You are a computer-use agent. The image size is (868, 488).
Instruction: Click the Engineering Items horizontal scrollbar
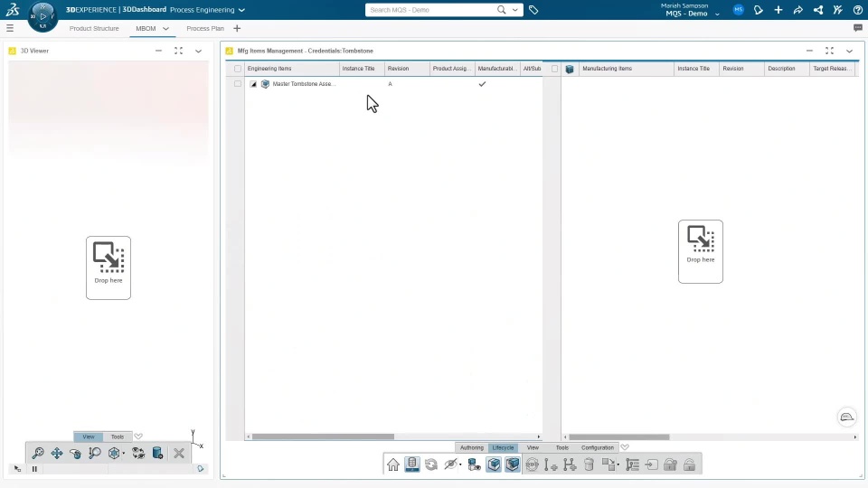324,436
